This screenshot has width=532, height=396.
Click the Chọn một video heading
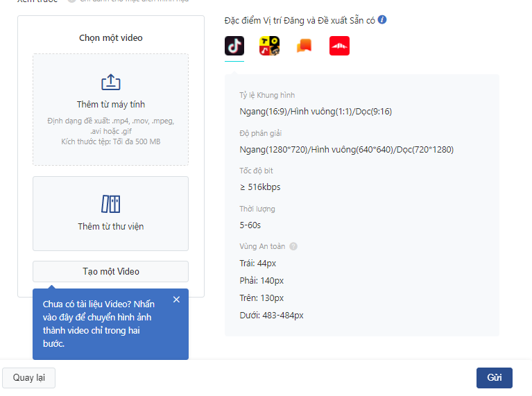click(x=111, y=38)
